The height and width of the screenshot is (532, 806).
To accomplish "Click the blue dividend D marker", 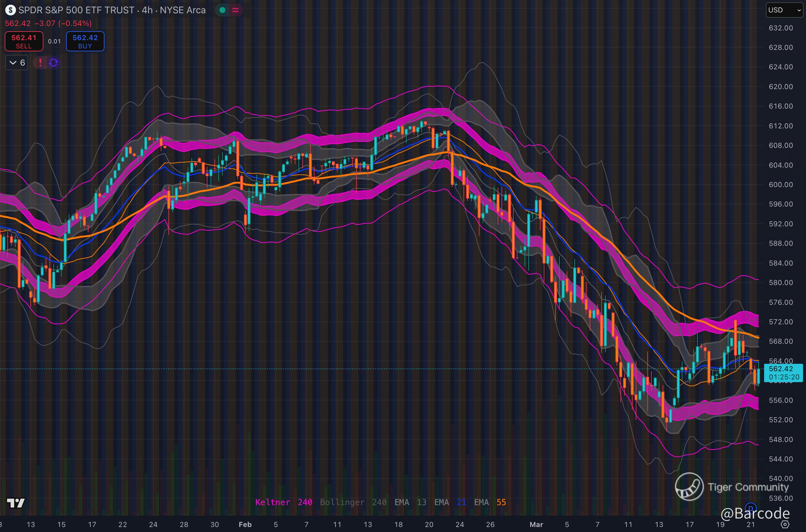I will pos(751,508).
